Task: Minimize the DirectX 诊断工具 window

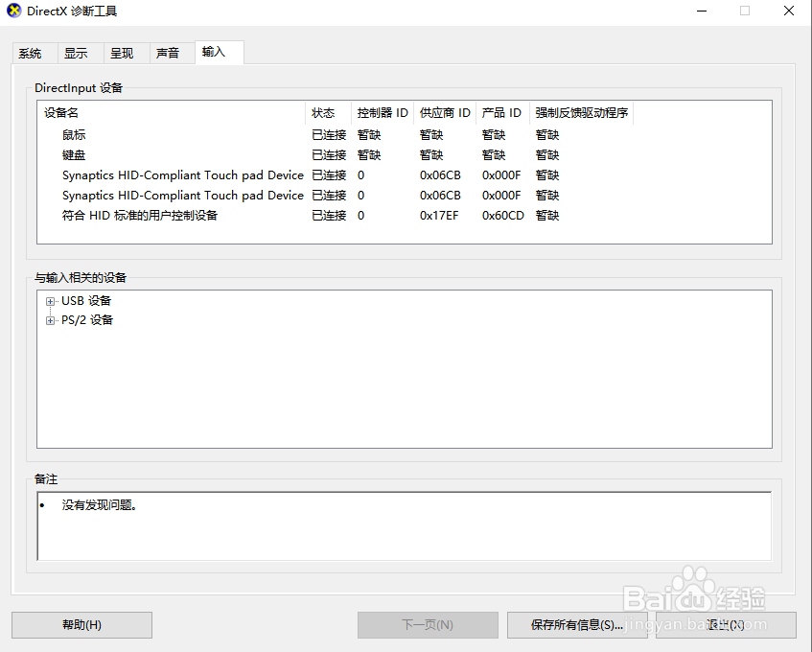Action: click(x=702, y=11)
